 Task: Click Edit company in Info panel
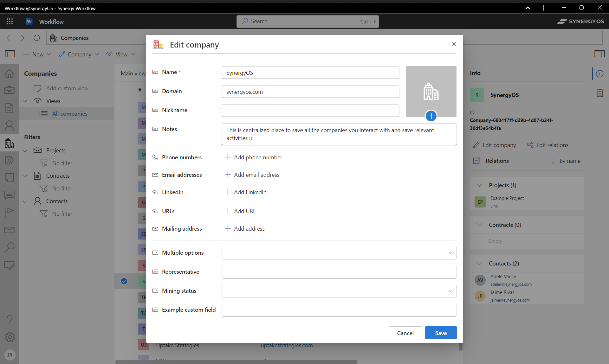coord(495,145)
